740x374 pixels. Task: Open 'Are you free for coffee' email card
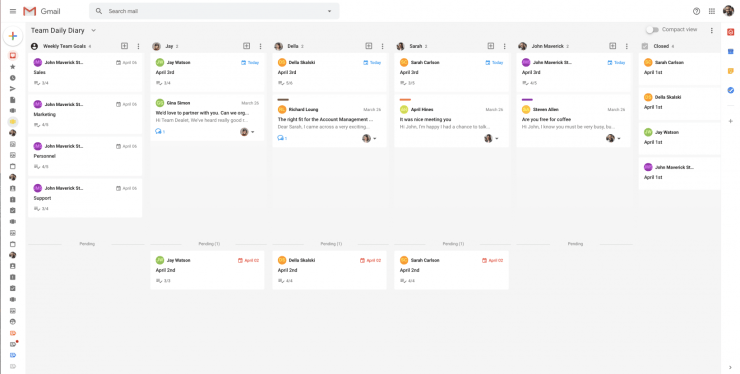[573, 120]
